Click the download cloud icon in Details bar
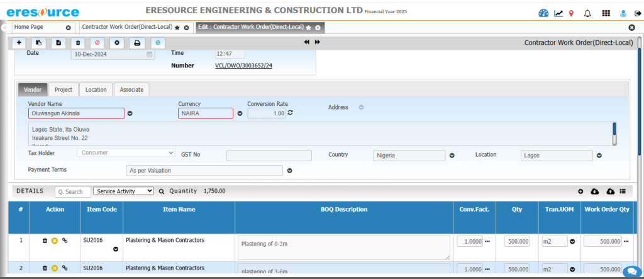 595,191
